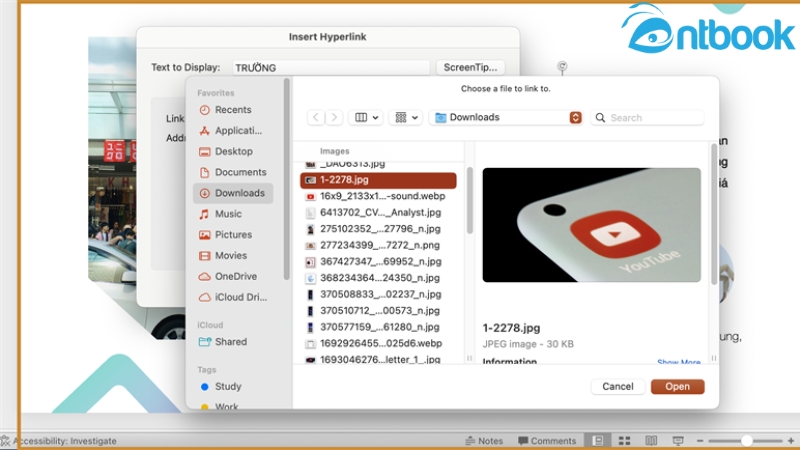Switch to Normal view icon
This screenshot has height=450, width=800.
[598, 441]
